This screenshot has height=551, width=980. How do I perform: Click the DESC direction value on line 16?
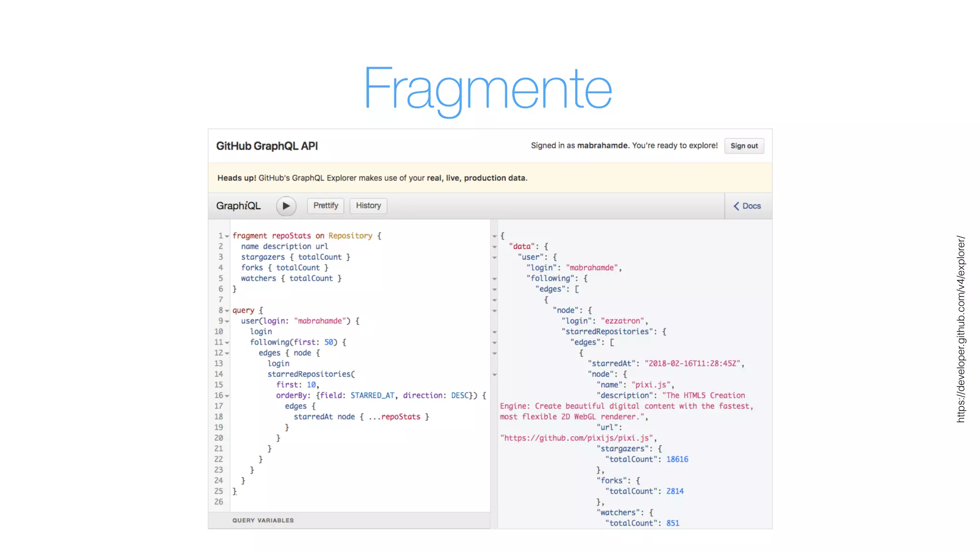(x=460, y=396)
